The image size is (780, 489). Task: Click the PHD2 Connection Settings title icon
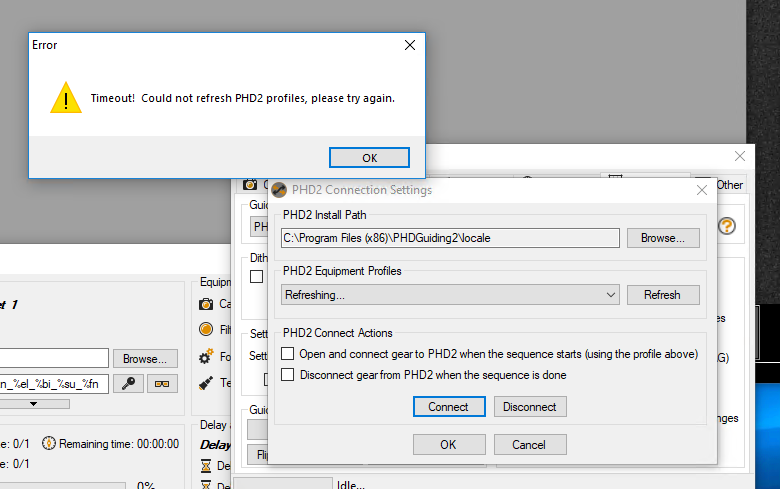tap(279, 190)
